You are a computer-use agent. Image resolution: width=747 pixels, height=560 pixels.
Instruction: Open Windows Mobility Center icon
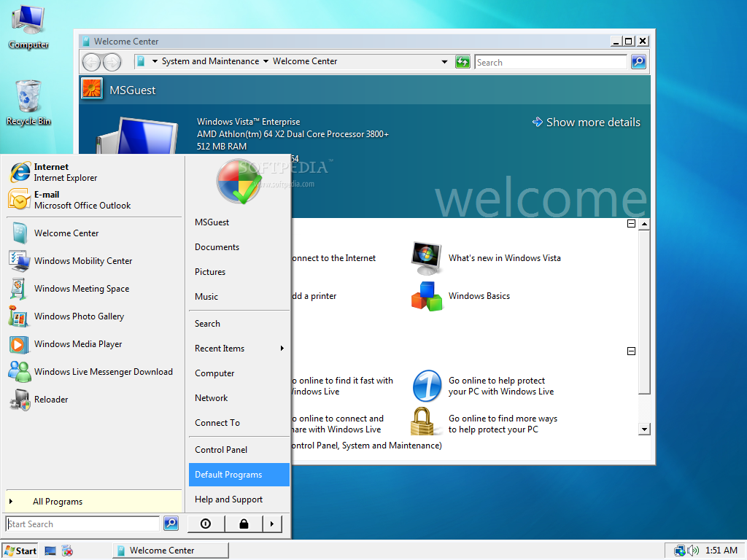point(20,261)
